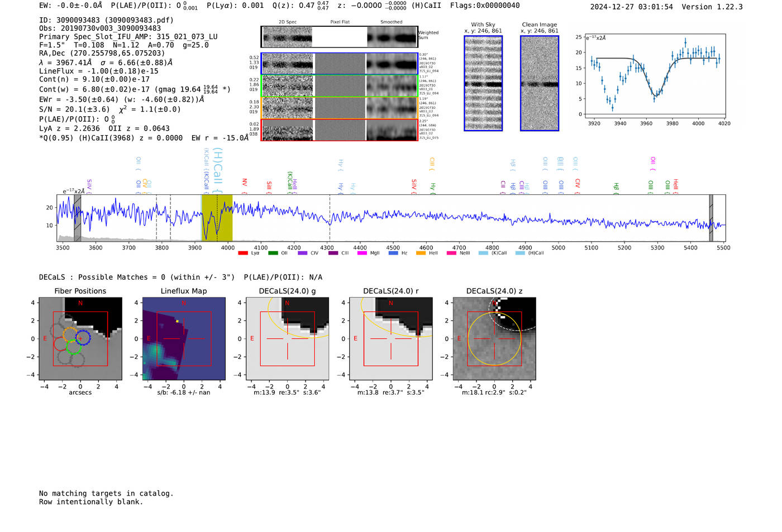Click the 2024-12-27 03:01:54 timestamp
The image size is (782, 532).
tap(632, 7)
